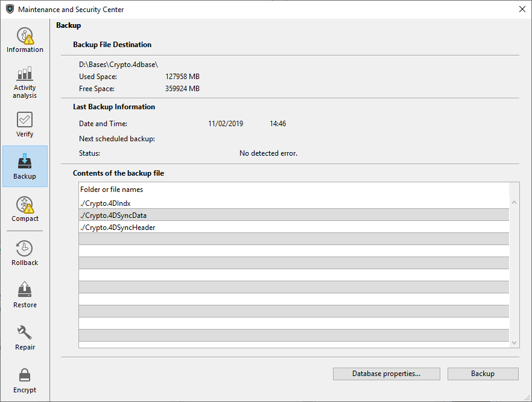The width and height of the screenshot is (532, 402).
Task: Click the Database properties... button
Action: (386, 374)
